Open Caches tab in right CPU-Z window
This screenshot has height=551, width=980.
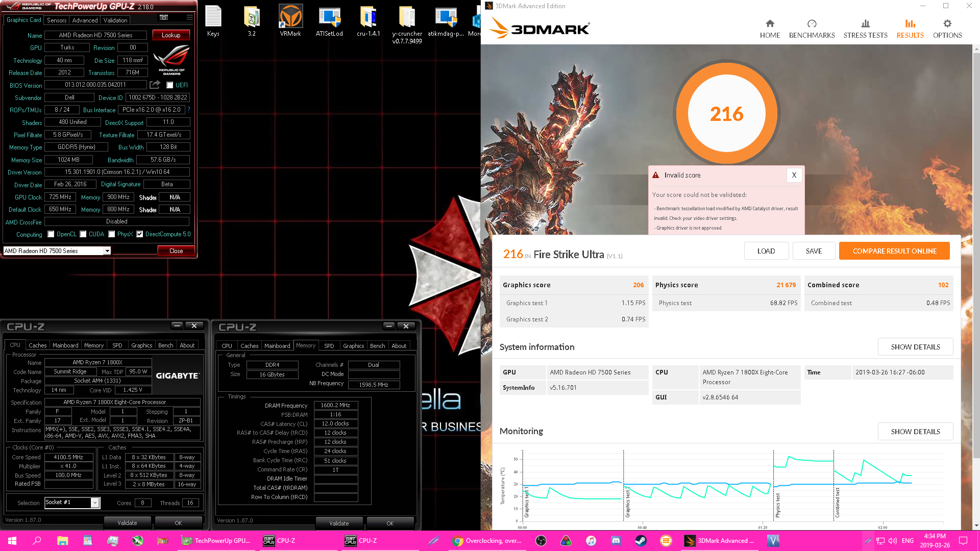[249, 346]
